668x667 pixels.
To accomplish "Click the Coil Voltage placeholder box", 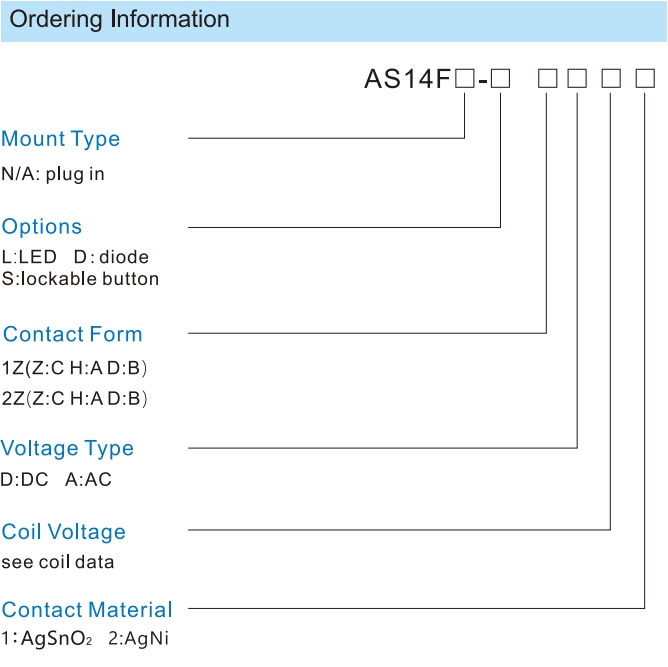I will [x=611, y=79].
